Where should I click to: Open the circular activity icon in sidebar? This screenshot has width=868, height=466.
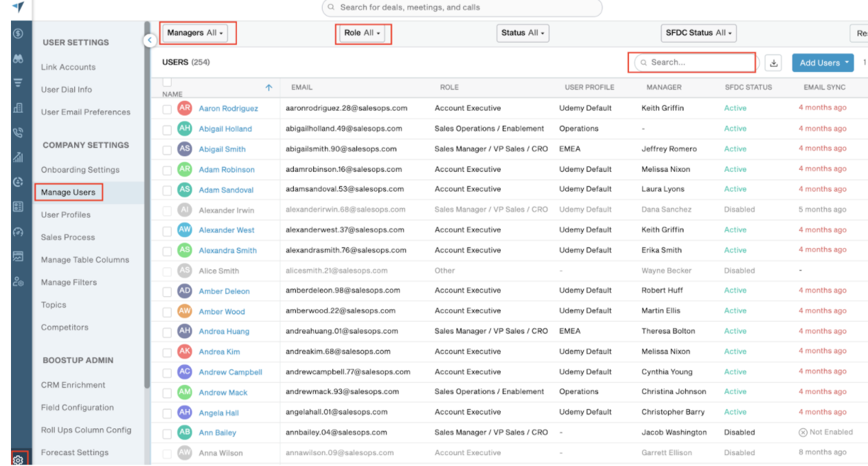coord(18,182)
